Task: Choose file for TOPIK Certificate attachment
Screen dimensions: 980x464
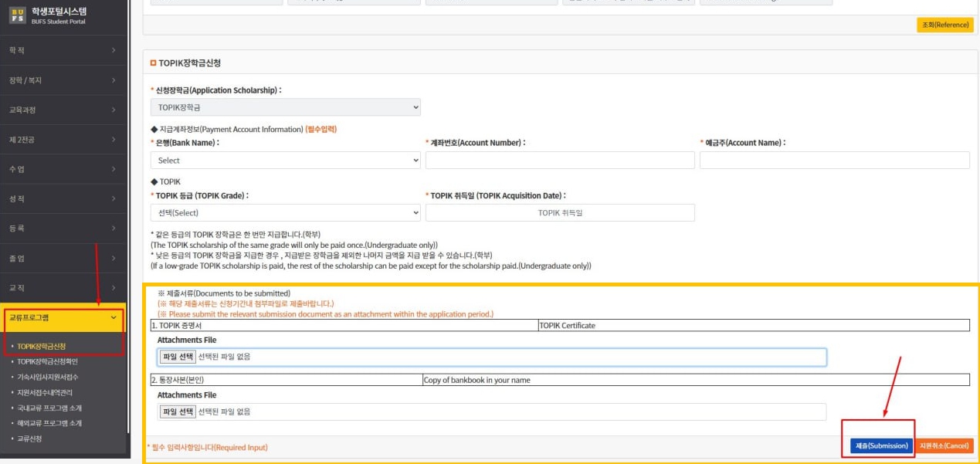Action: tap(178, 357)
